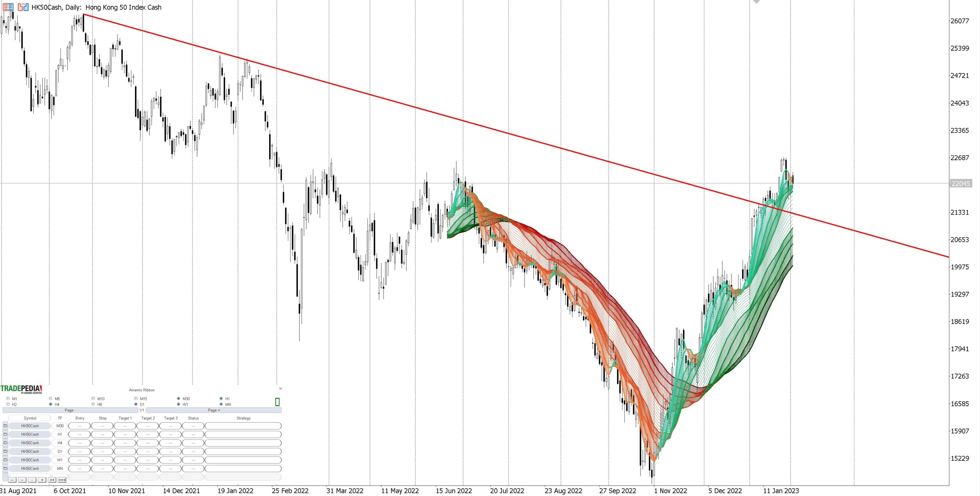980x496 pixels.
Task: Click the Page - button
Action: point(70,410)
